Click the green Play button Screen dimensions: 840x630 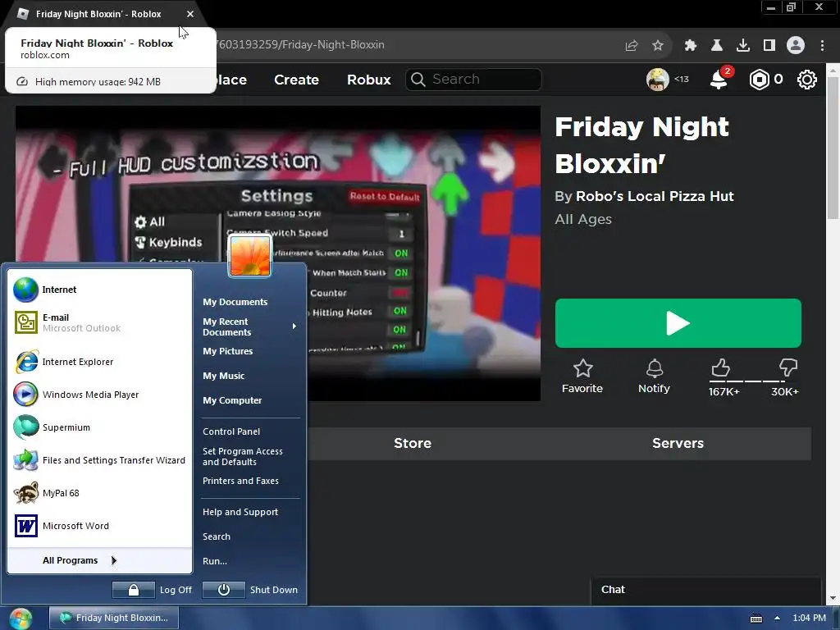(x=678, y=323)
